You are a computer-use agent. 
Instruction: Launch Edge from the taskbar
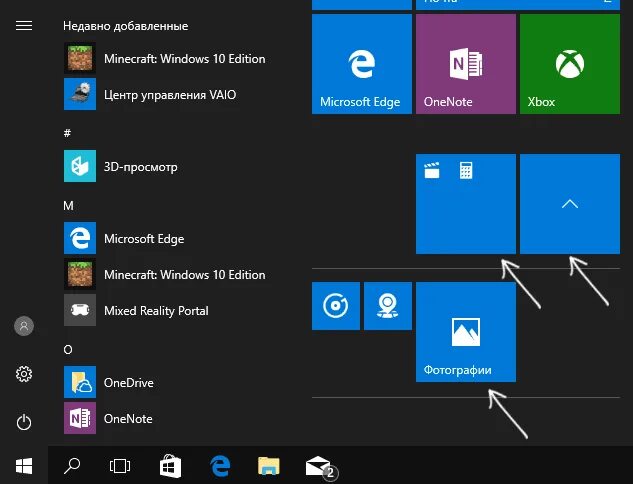[220, 466]
